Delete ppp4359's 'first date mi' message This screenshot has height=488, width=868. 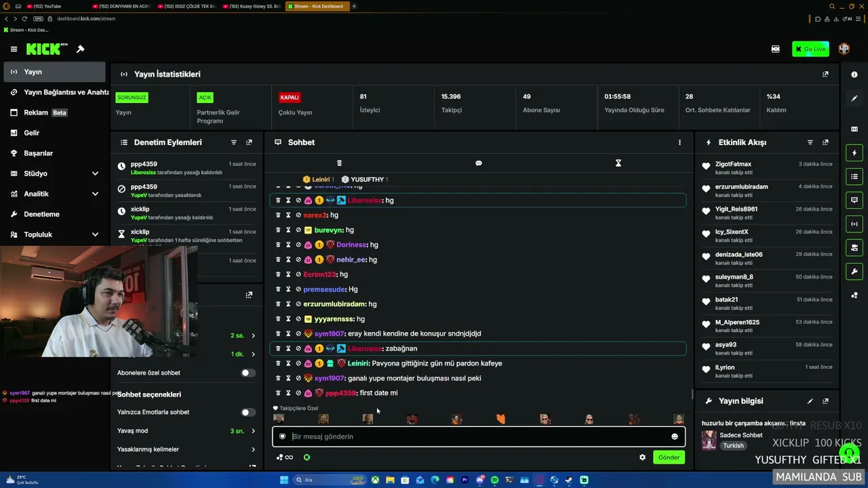[x=278, y=393]
